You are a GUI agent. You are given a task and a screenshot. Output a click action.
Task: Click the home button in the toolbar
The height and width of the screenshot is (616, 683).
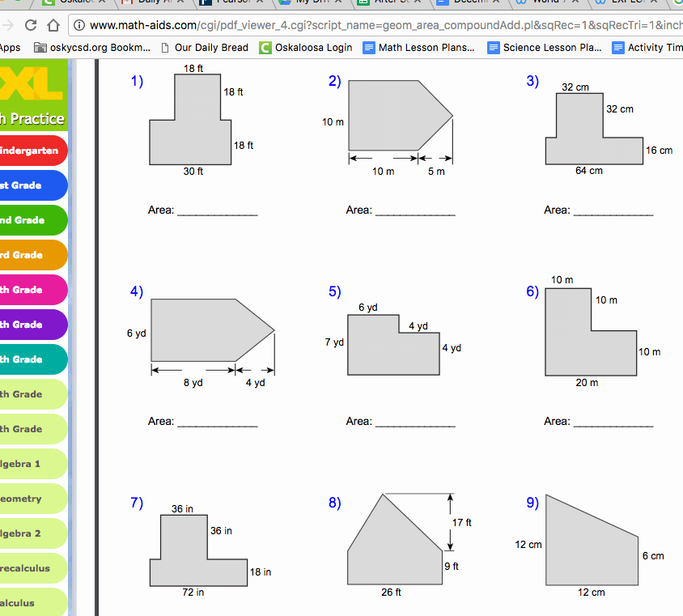(53, 24)
